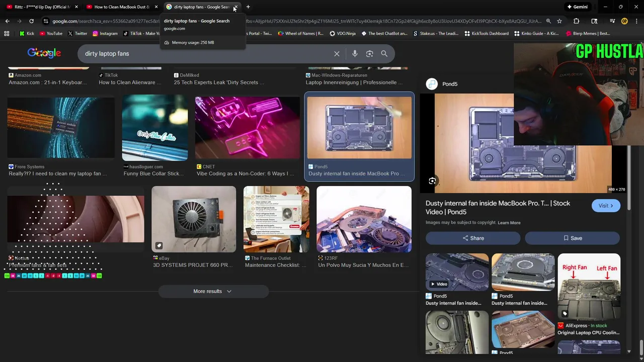Open the Funny Blue Collar sticker image
Image resolution: width=644 pixels, height=362 pixels.
pos(155,128)
